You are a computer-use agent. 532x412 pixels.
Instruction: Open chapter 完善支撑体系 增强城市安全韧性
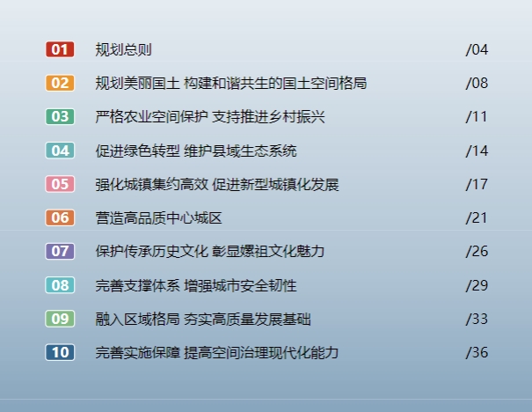pyautogui.click(x=196, y=285)
